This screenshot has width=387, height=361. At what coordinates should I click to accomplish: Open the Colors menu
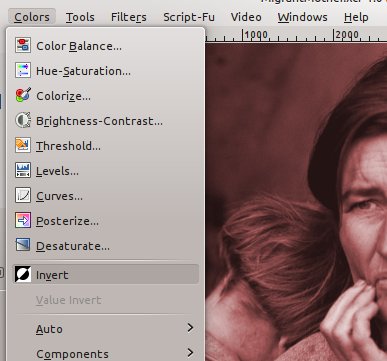tap(32, 17)
